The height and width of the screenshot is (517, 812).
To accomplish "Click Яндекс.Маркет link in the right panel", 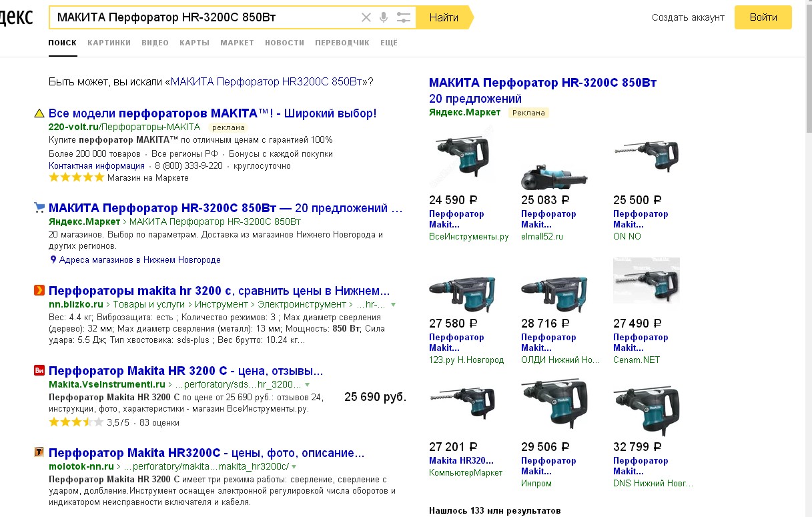I will point(464,112).
